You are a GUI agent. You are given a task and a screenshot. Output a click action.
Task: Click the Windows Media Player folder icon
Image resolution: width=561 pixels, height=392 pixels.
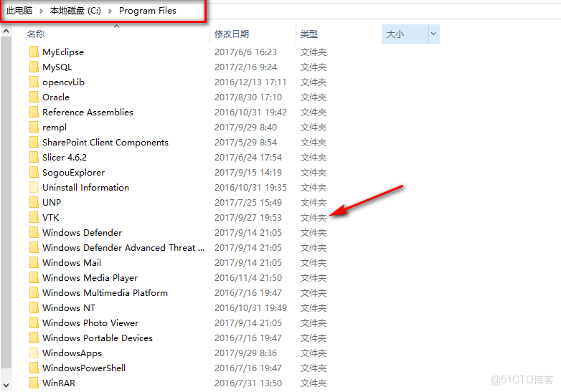pos(34,277)
